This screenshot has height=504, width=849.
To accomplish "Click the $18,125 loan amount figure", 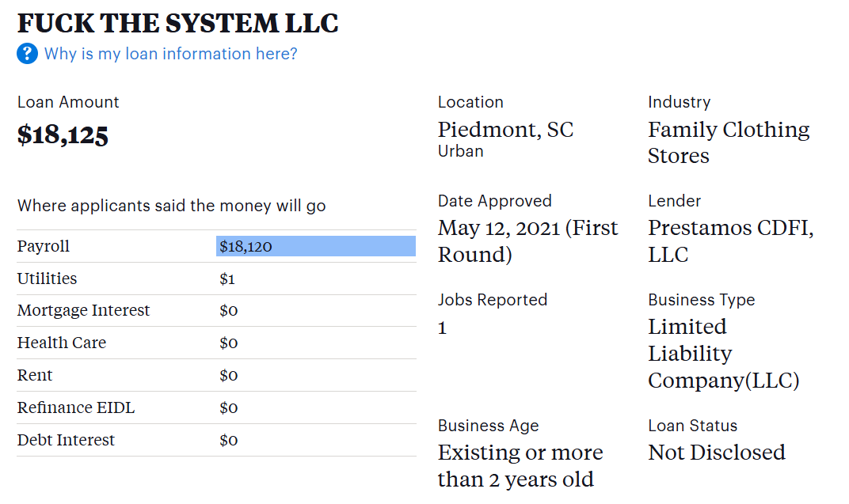I will [63, 135].
